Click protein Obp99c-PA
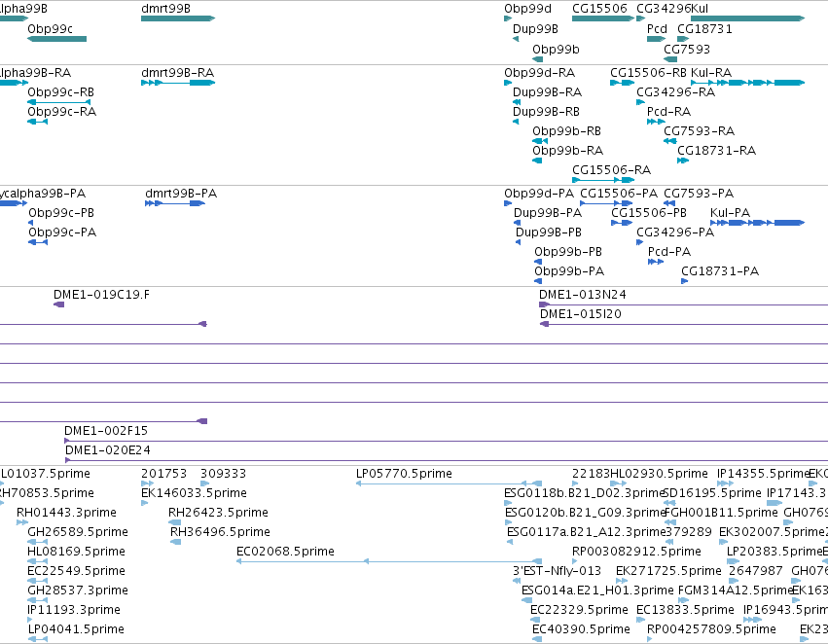828x644 pixels. tap(62, 233)
